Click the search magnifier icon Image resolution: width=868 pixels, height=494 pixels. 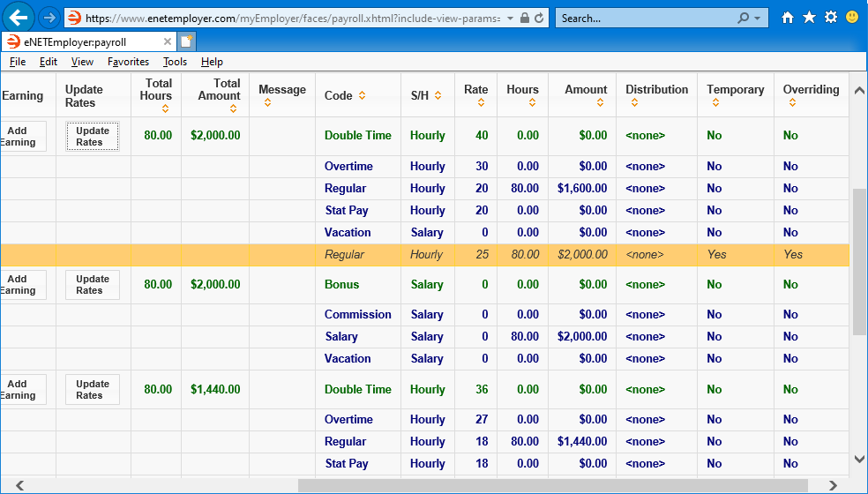pos(744,18)
